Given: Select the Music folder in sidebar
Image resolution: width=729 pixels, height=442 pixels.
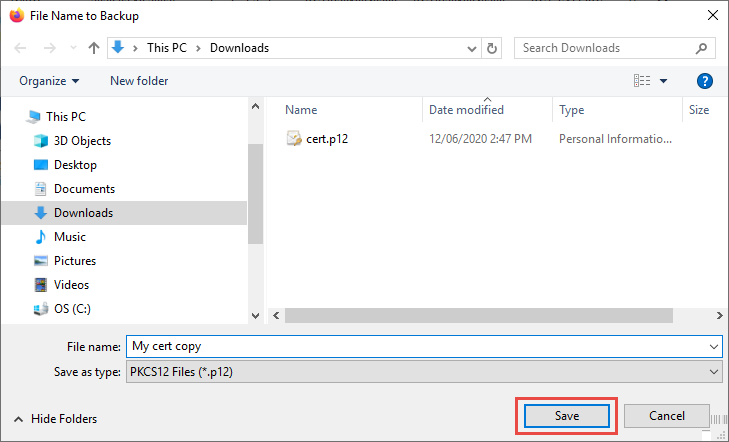Looking at the screenshot, I should tap(69, 237).
